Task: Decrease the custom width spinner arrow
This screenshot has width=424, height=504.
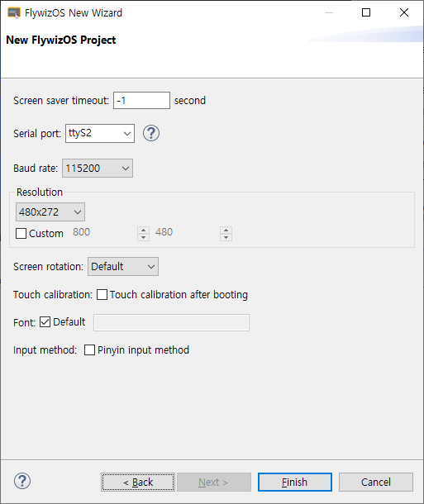Action: [143, 237]
